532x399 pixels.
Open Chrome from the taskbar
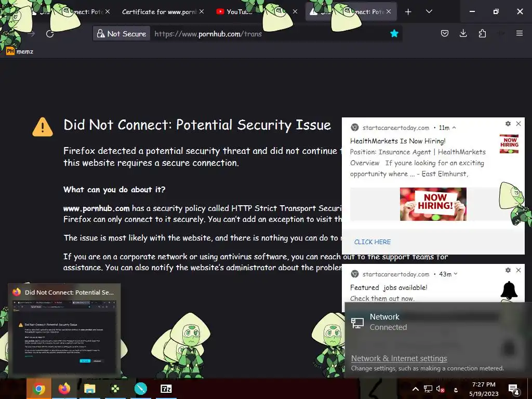38,389
